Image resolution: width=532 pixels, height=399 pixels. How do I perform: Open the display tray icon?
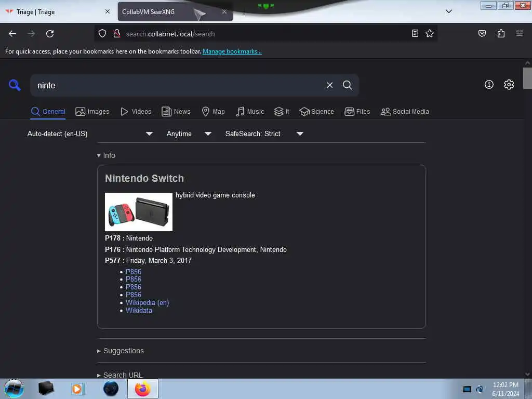pyautogui.click(x=467, y=389)
